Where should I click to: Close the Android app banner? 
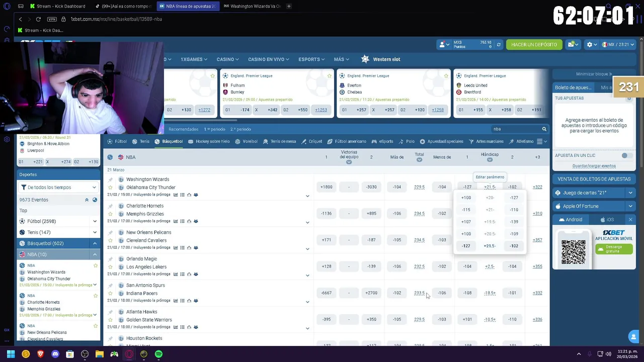pos(630,220)
